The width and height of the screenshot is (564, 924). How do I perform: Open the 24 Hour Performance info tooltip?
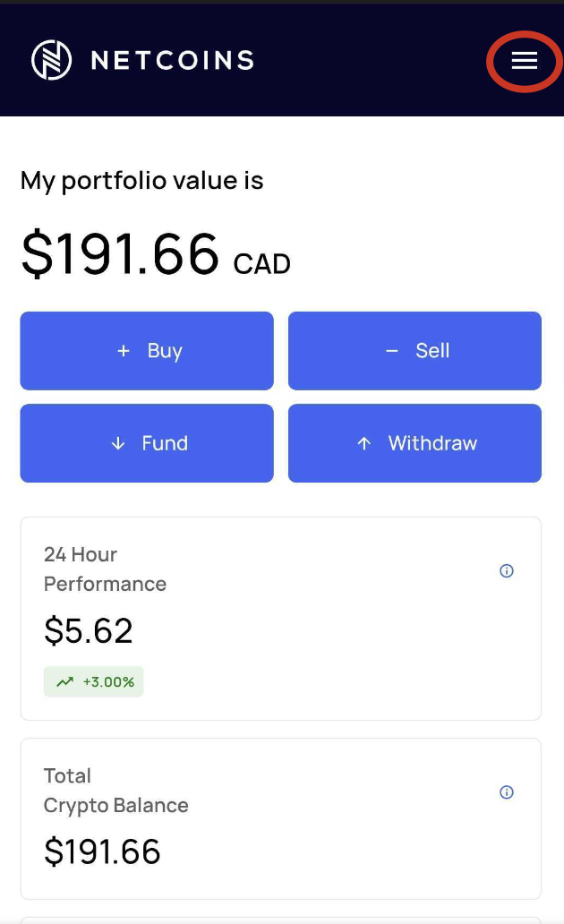(506, 571)
